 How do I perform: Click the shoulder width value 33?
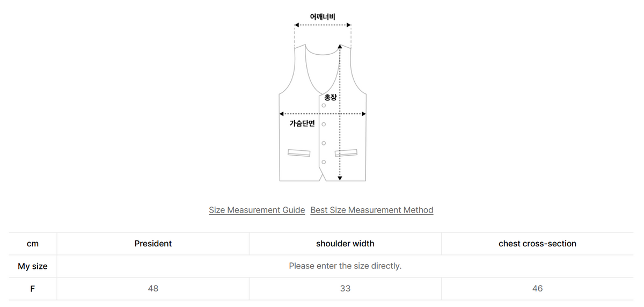pyautogui.click(x=345, y=288)
